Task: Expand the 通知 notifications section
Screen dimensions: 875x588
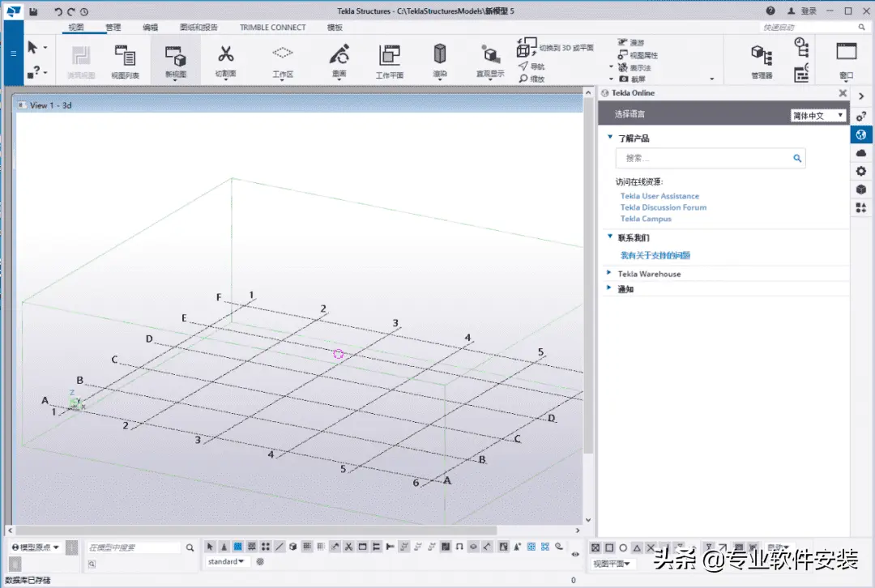Action: pyautogui.click(x=608, y=288)
